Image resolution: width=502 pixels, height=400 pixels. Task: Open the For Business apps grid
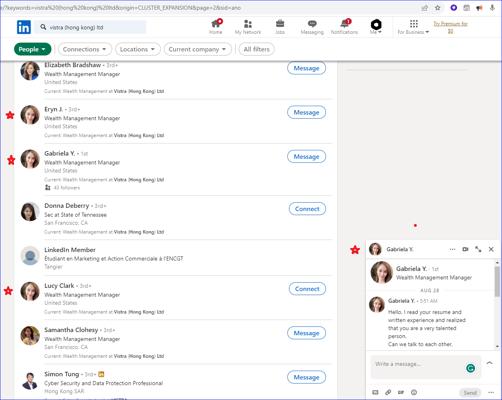pos(414,24)
